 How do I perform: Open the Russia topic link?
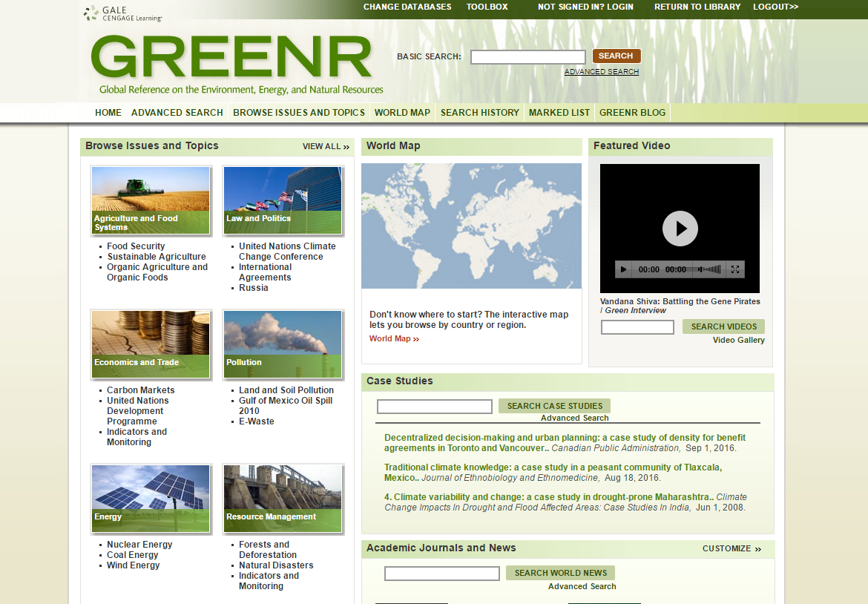point(254,288)
